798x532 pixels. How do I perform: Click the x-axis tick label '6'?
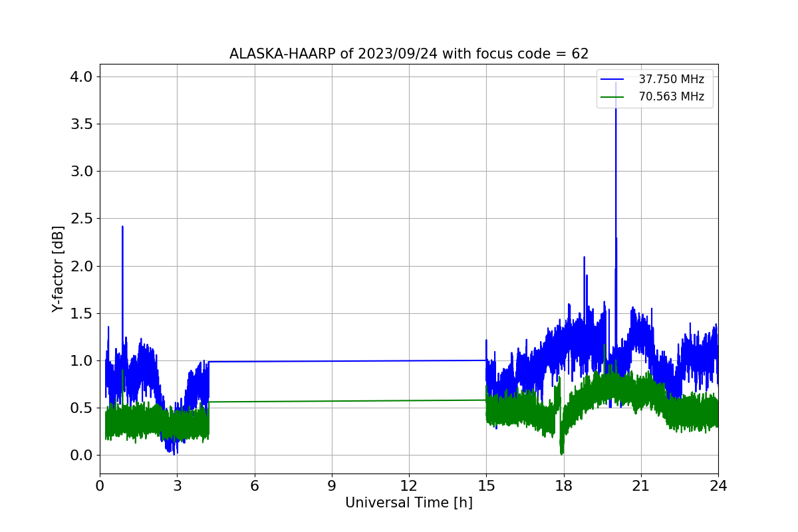tap(255, 485)
